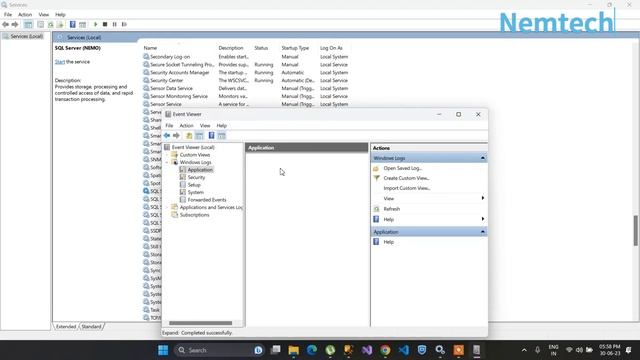Select Sensor Monitoring Service row
Image resolution: width=640 pixels, height=360 pixels.
pos(179,96)
